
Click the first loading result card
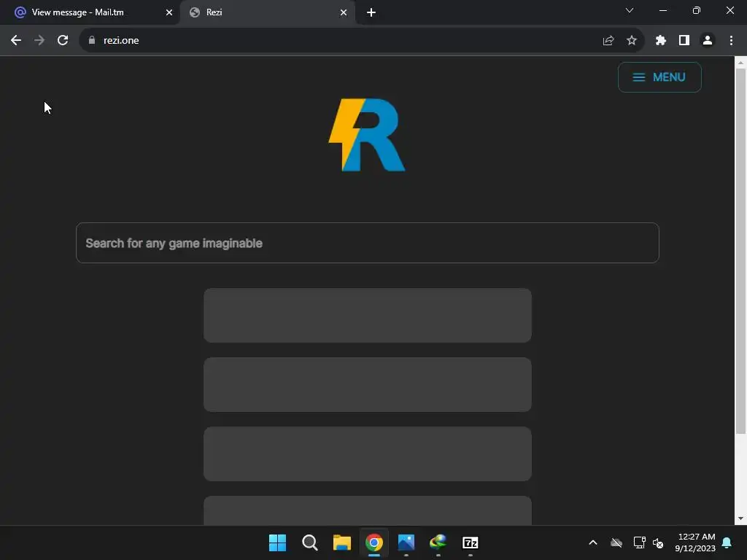coord(368,315)
